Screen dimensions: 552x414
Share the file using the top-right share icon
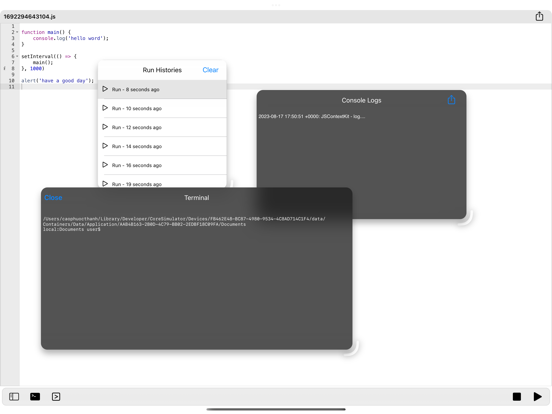(539, 16)
